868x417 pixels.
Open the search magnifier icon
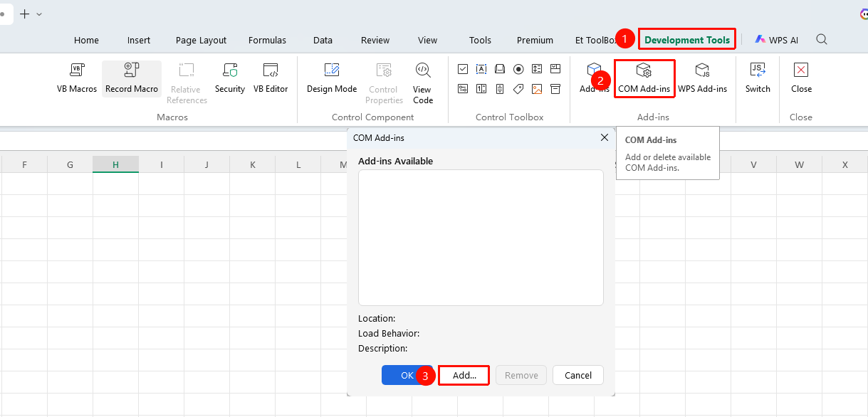pos(822,40)
